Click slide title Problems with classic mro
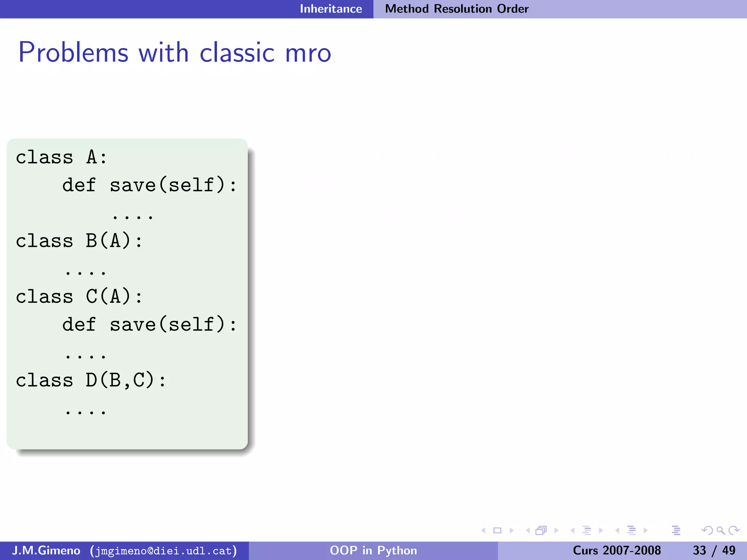 point(175,52)
